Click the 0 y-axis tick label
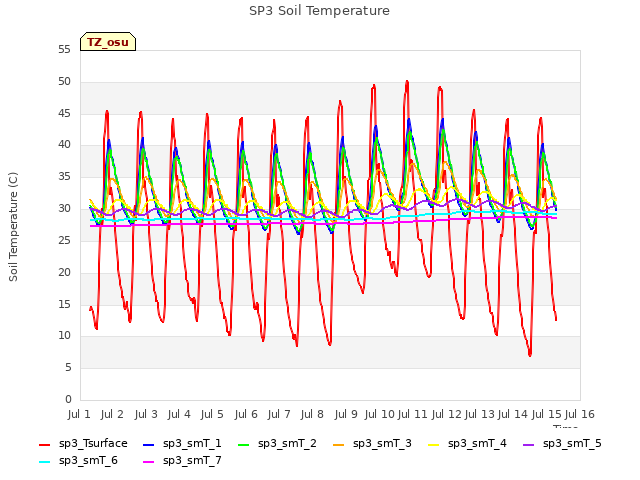The width and height of the screenshot is (640, 480). pos(68,399)
